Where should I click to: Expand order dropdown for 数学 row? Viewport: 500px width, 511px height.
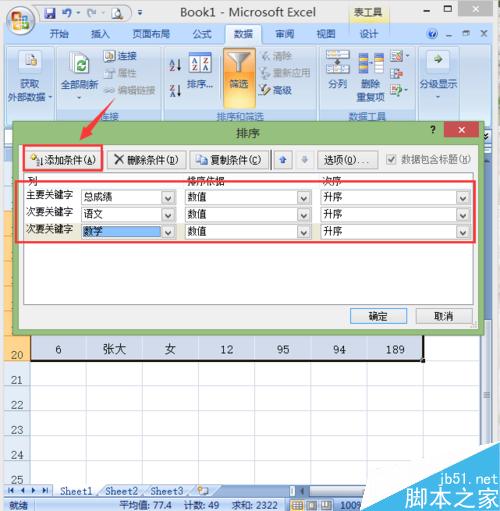point(463,232)
